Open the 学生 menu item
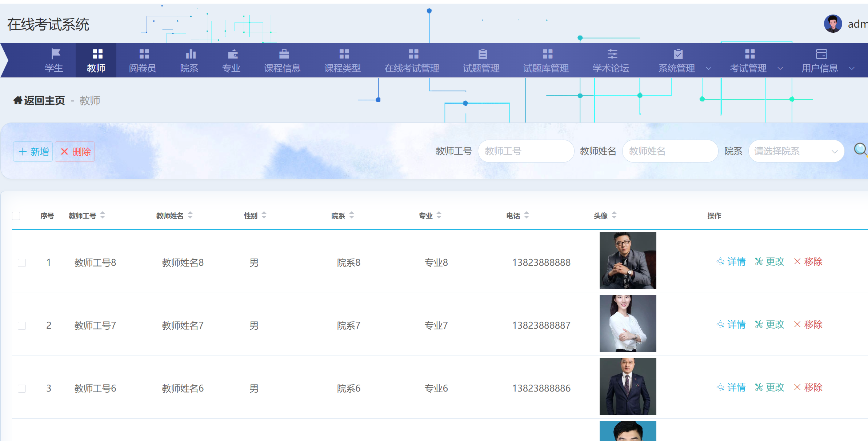 pos(54,60)
